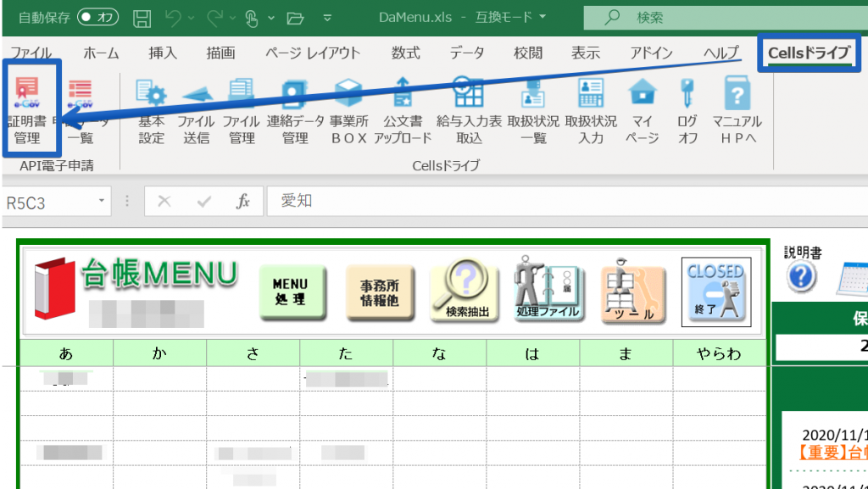Click the redo arrow in title bar
The image size is (868, 489).
click(x=214, y=19)
